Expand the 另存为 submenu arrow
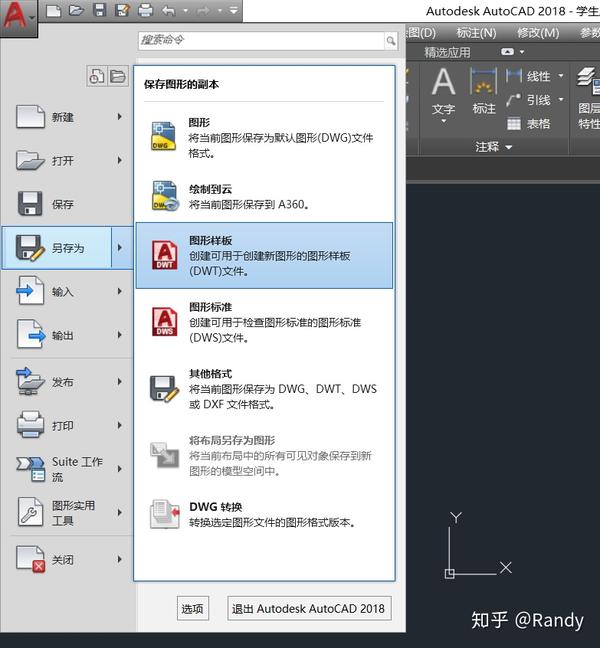Screen dimensions: 600x648 coord(122,248)
